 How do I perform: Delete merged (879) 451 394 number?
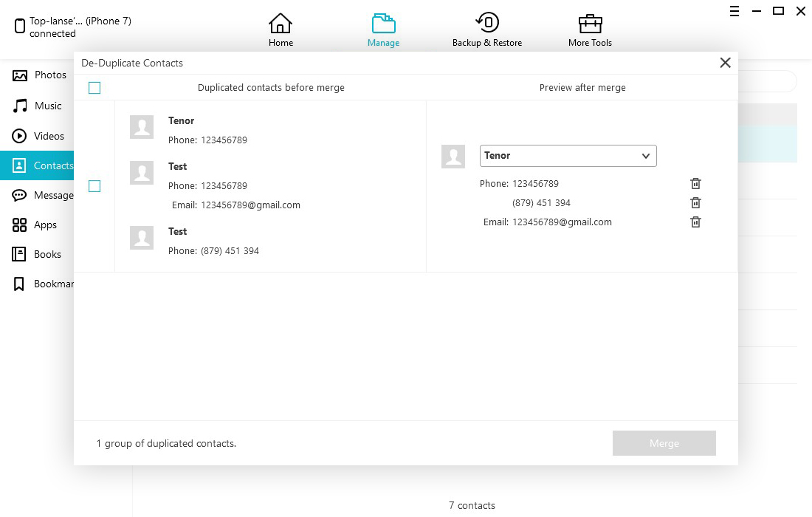tap(695, 202)
